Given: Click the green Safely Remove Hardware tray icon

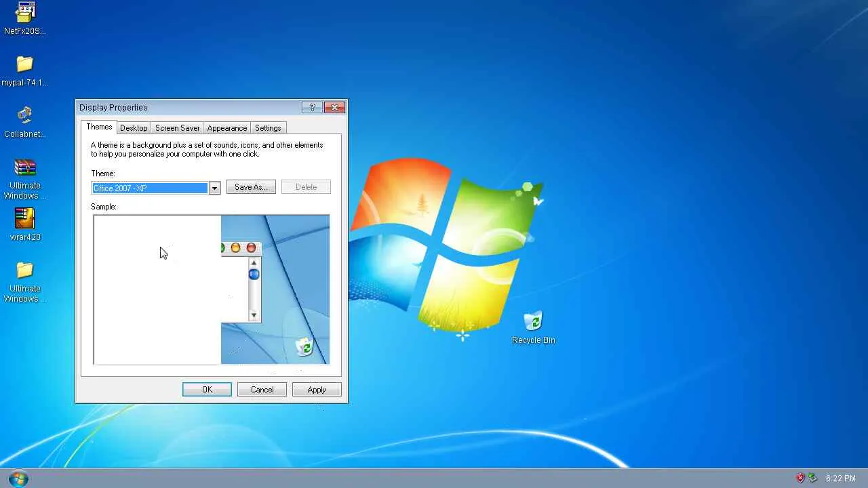Looking at the screenshot, I should [813, 479].
